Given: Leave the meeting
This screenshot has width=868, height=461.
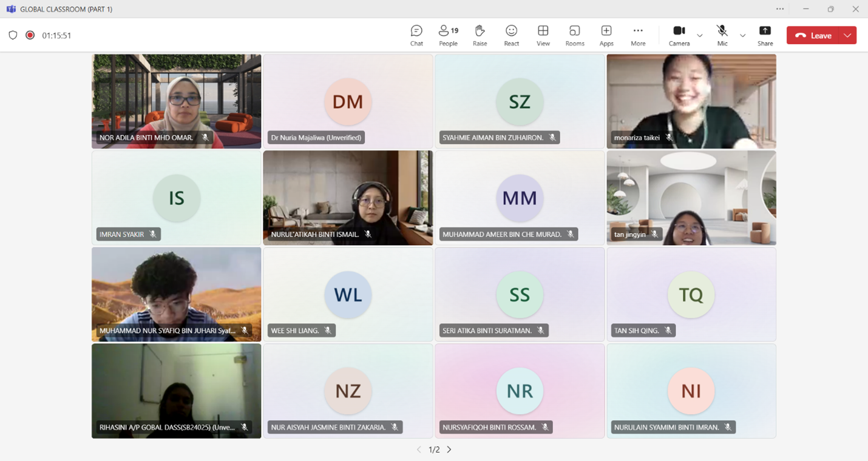Looking at the screenshot, I should point(813,35).
